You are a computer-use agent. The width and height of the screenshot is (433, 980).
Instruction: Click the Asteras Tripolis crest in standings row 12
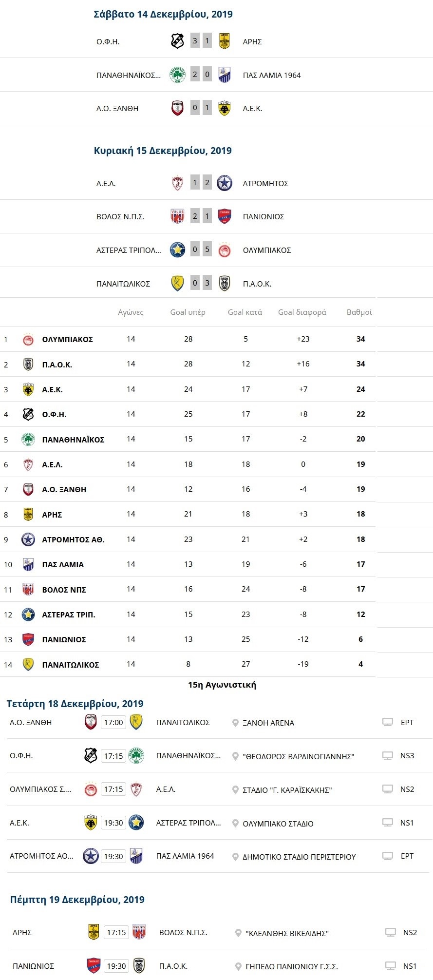pos(28,615)
